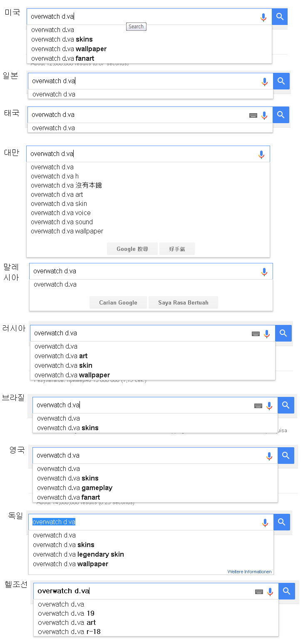Click the microphone in the 독일 search bar
The image size is (308, 644).
[265, 523]
